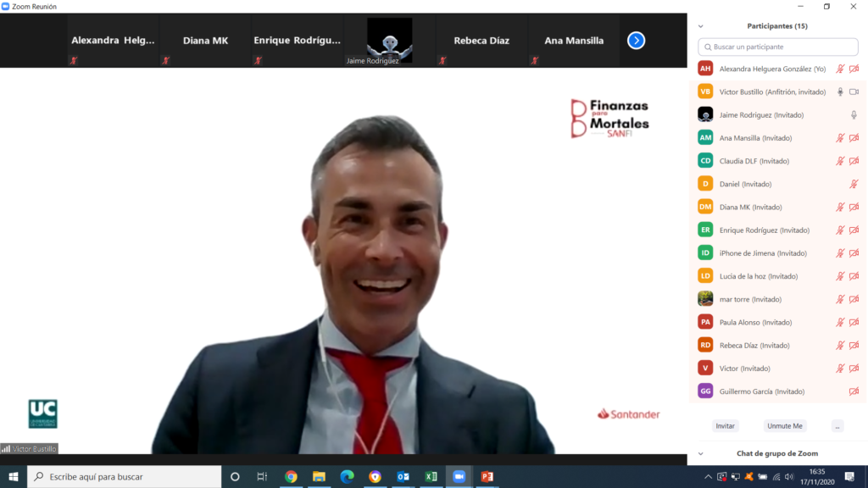Click Daniel's muted microphone icon
The height and width of the screenshot is (488, 868).
pyautogui.click(x=854, y=184)
